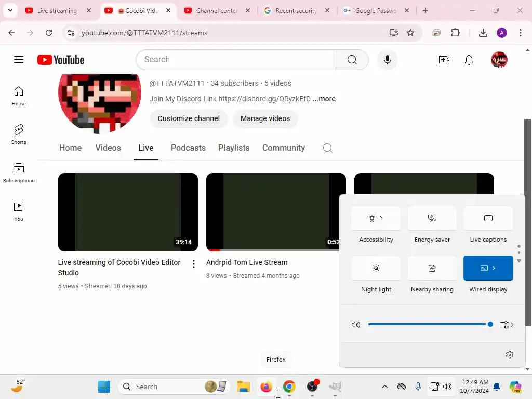The height and width of the screenshot is (399, 532).
Task: Go to next quick settings page arrow
Action: click(519, 261)
